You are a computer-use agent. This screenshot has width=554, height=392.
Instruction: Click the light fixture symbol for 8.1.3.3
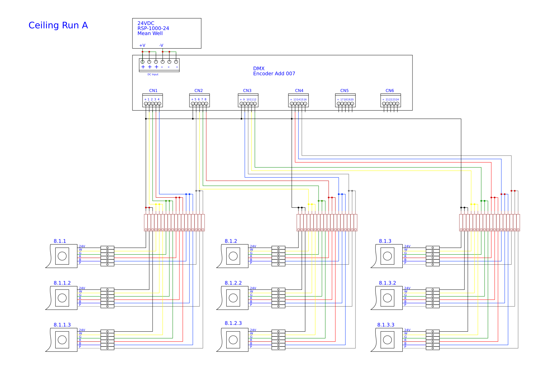[x=387, y=340]
